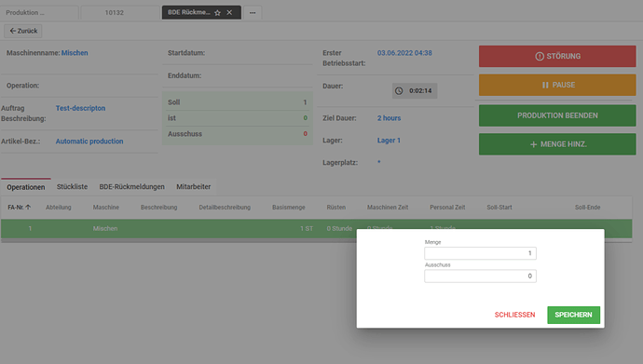643x364 pixels.
Task: Click the Ist quantity row
Action: point(237,118)
